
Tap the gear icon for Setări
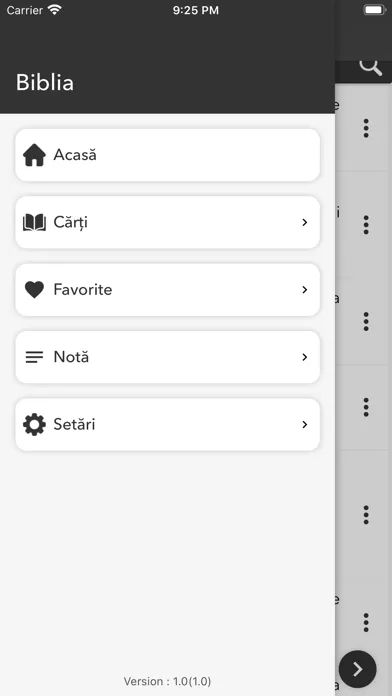(34, 425)
